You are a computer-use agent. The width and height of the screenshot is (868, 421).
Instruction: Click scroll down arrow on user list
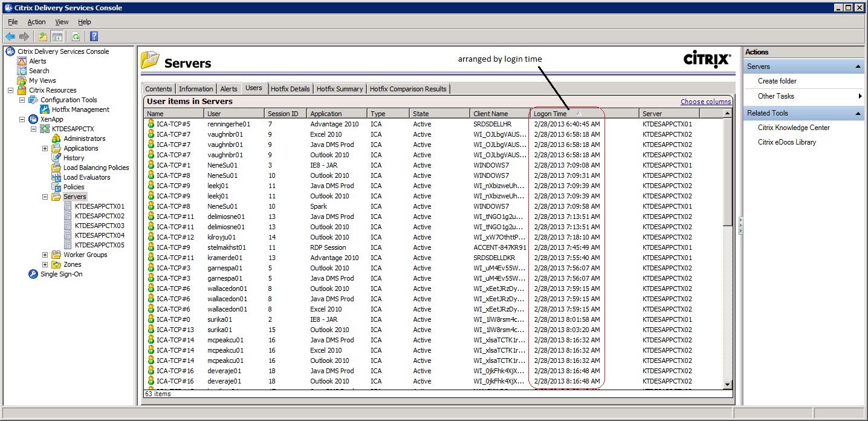(x=728, y=384)
